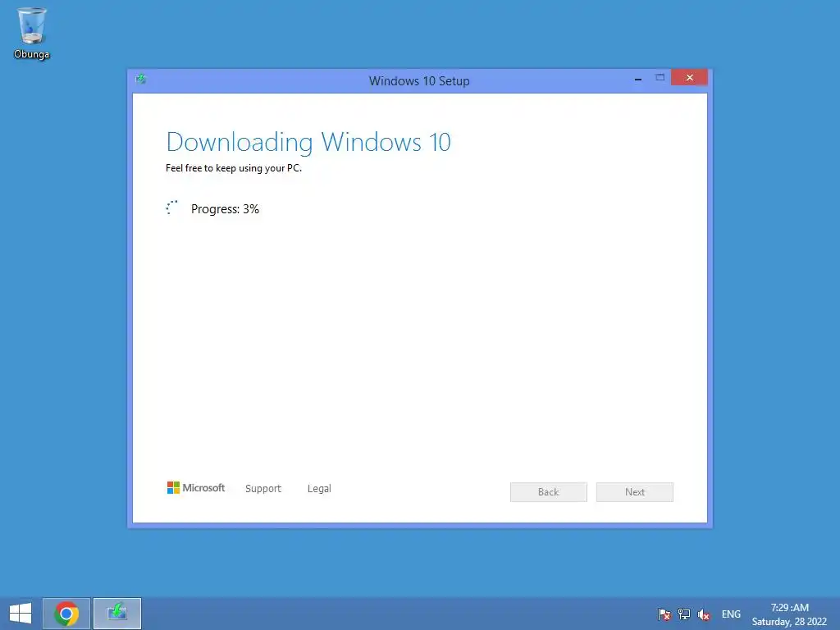
Task: Open the clock showing 7:29 AM
Action: pos(790,608)
